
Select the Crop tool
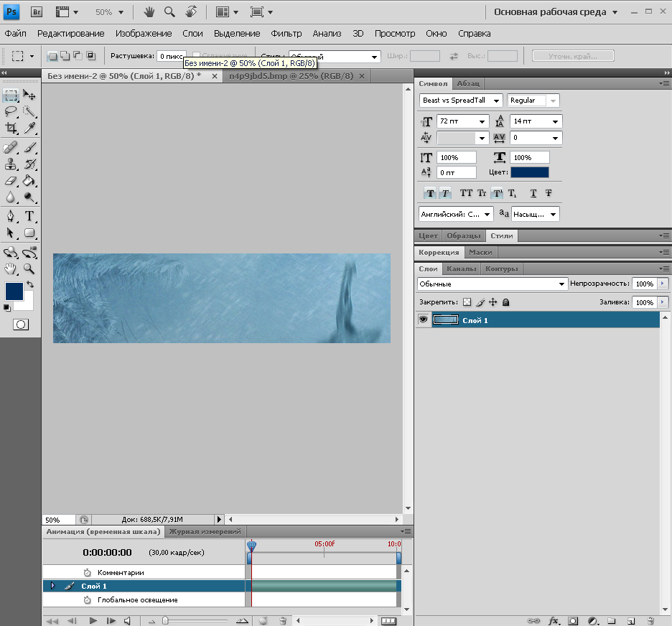pos(11,129)
